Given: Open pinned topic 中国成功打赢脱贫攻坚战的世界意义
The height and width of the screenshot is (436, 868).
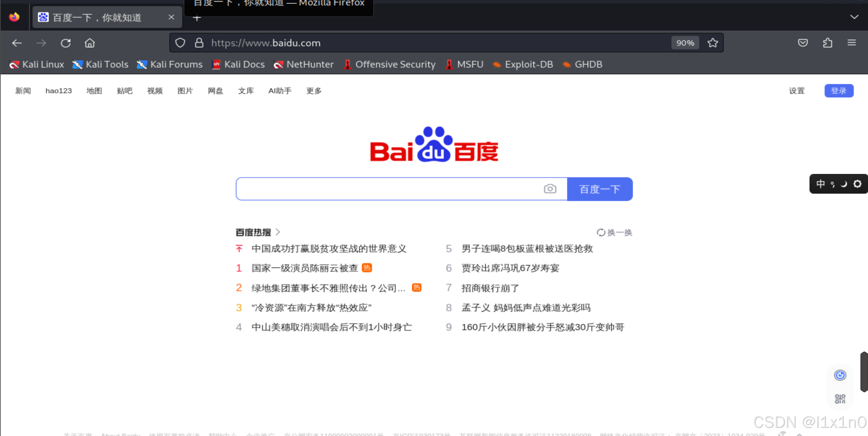Looking at the screenshot, I should [329, 249].
